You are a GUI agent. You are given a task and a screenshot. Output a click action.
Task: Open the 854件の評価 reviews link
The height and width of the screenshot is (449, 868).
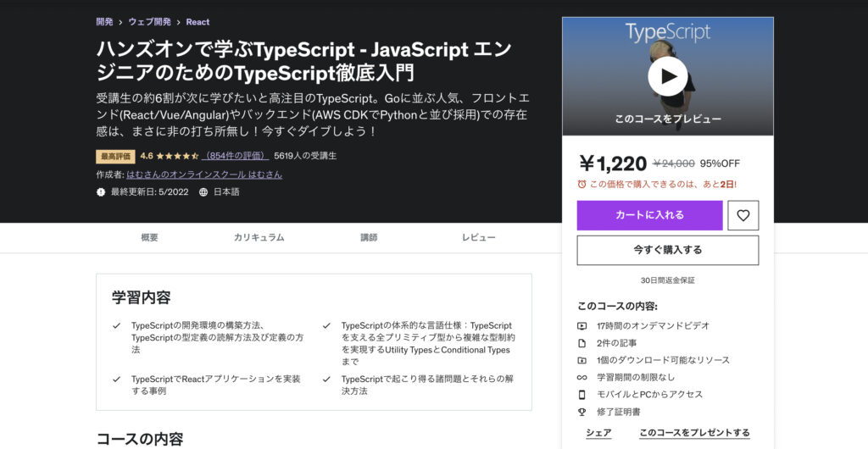(236, 156)
